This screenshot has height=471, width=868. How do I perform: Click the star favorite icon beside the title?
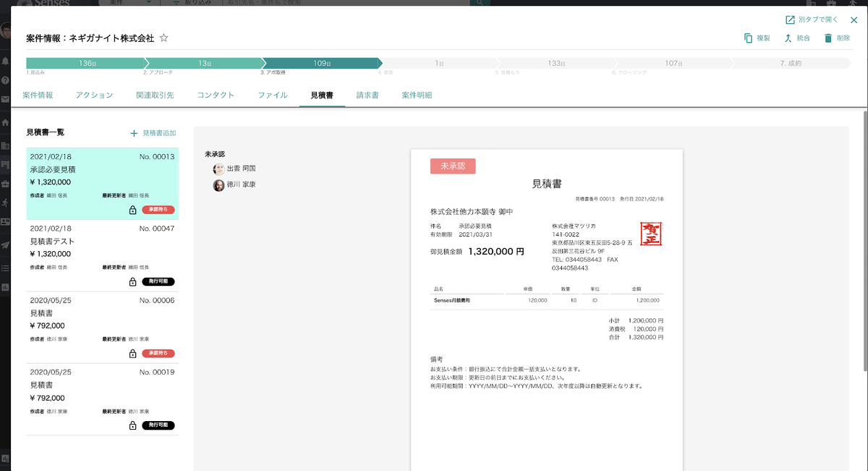point(163,38)
